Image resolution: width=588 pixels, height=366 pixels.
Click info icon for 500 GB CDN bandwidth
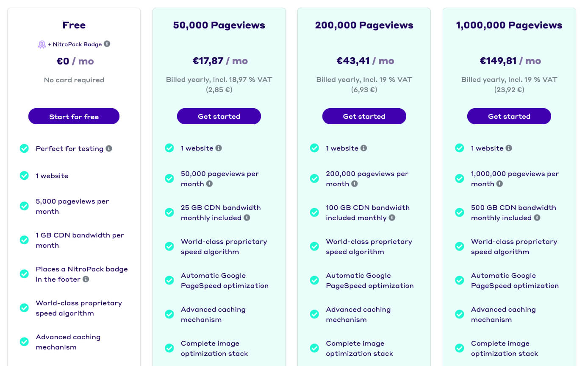coord(537,218)
